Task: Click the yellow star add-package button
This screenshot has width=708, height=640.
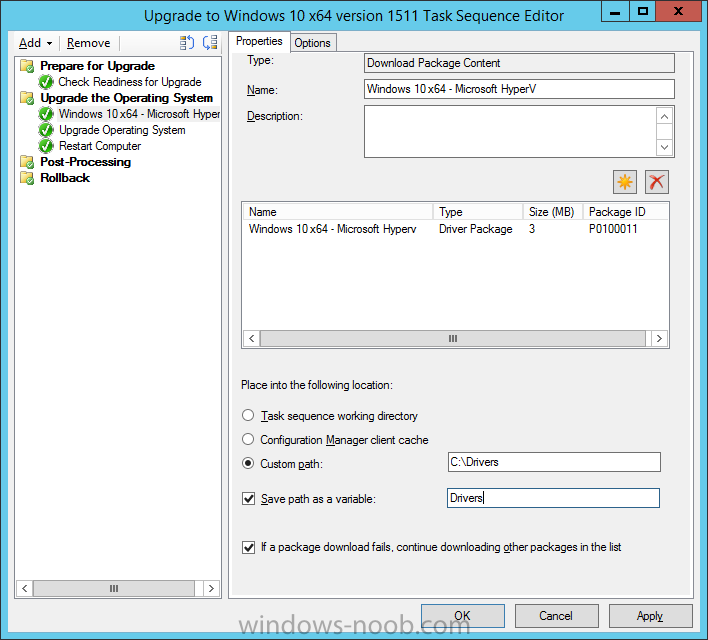Action: [x=625, y=182]
